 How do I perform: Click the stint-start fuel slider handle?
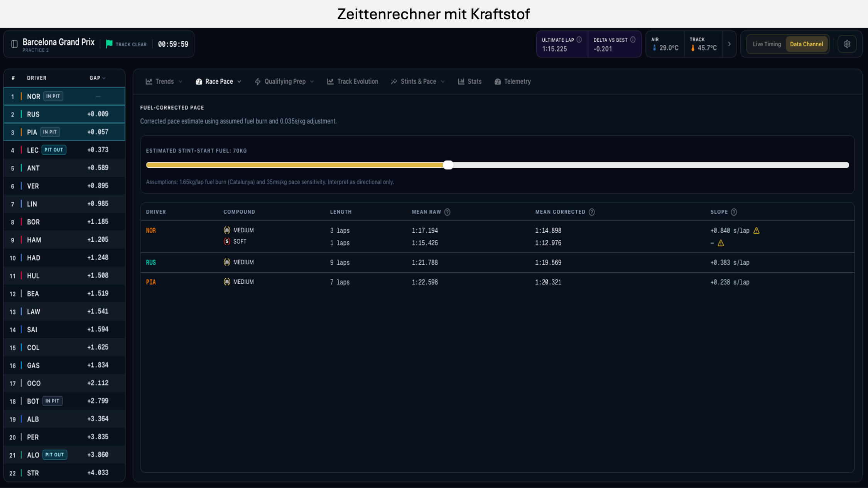click(448, 165)
